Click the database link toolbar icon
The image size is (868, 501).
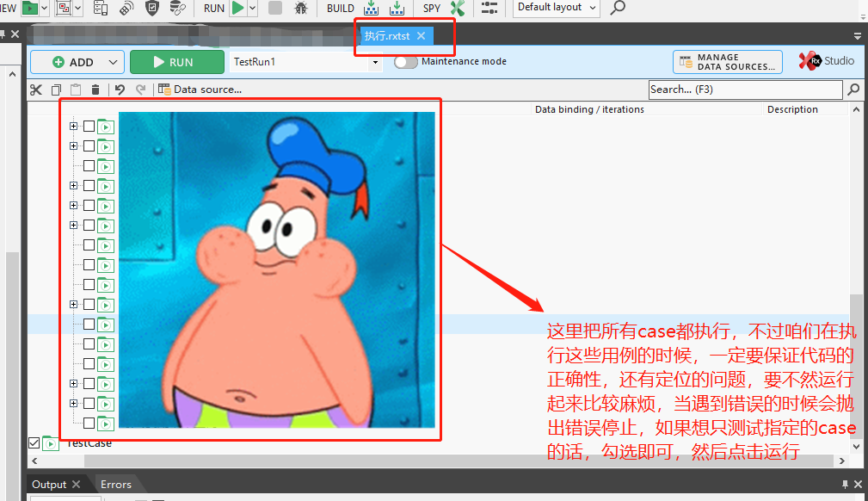pos(177,8)
